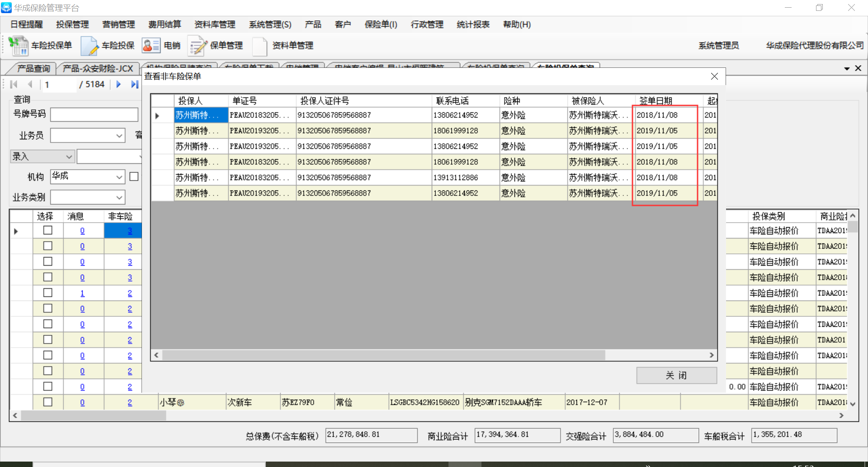
Task: Jump to the last page arrow
Action: coord(134,84)
